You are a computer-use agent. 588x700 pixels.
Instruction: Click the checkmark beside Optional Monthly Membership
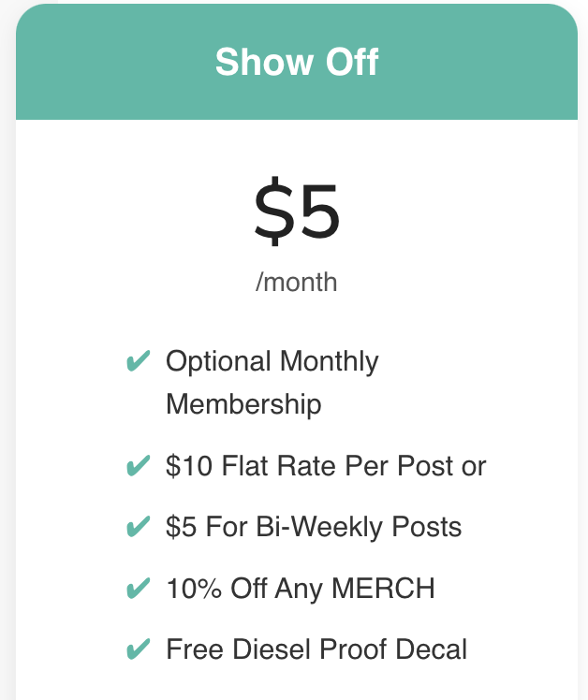click(138, 361)
